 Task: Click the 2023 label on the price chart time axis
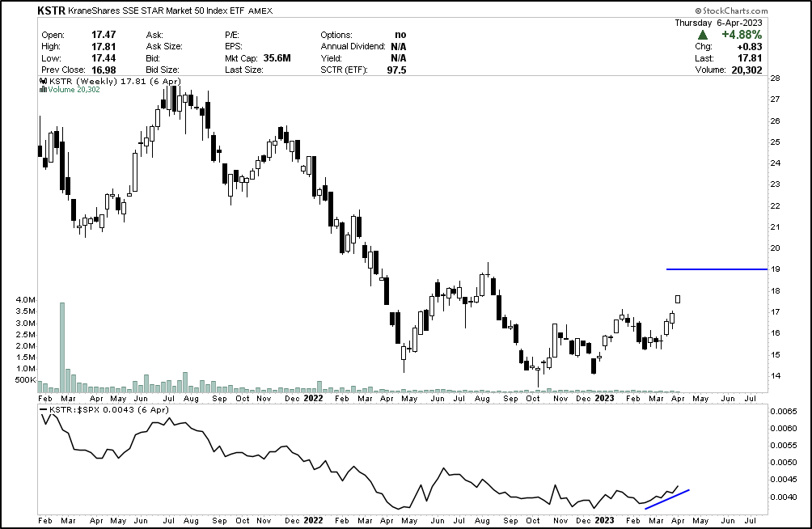click(604, 399)
